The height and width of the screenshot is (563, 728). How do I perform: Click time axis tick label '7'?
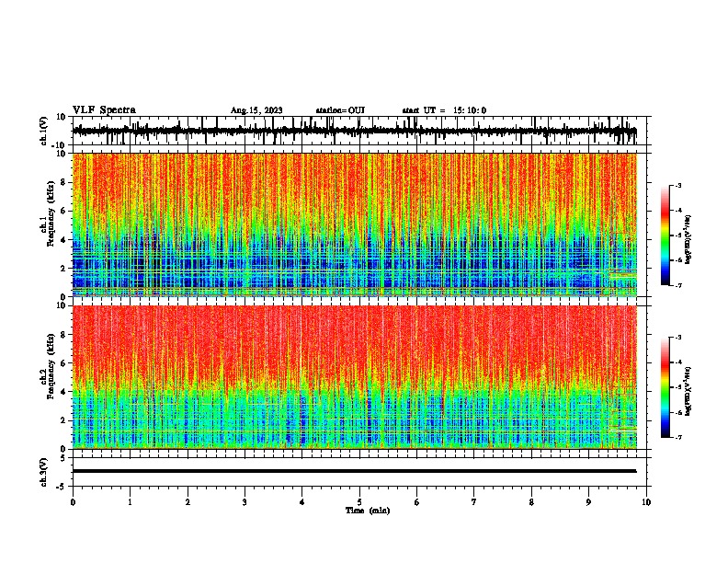tap(474, 502)
